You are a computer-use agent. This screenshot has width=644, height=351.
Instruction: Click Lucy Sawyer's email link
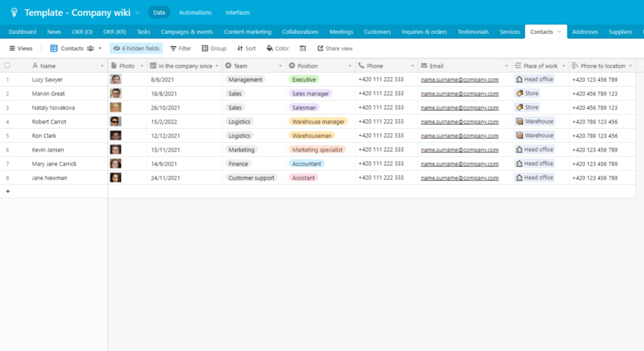pyautogui.click(x=459, y=79)
